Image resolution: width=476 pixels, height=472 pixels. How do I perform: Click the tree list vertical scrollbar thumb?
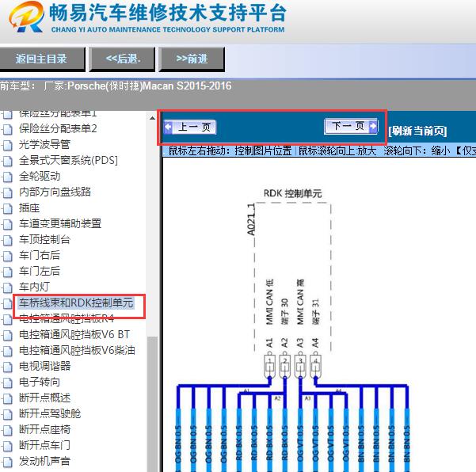152,404
